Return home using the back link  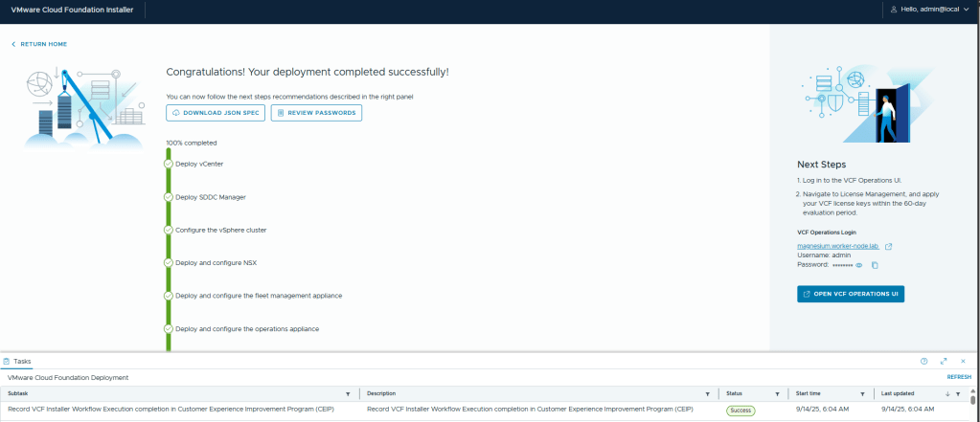pyautogui.click(x=39, y=44)
